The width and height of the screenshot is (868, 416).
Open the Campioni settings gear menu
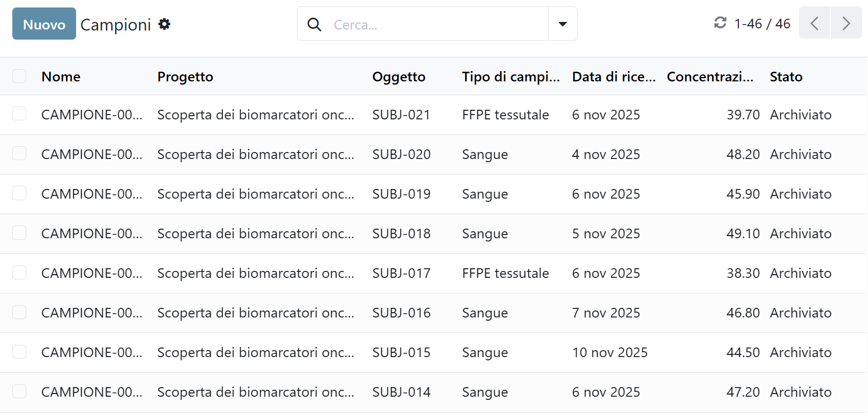pos(164,24)
